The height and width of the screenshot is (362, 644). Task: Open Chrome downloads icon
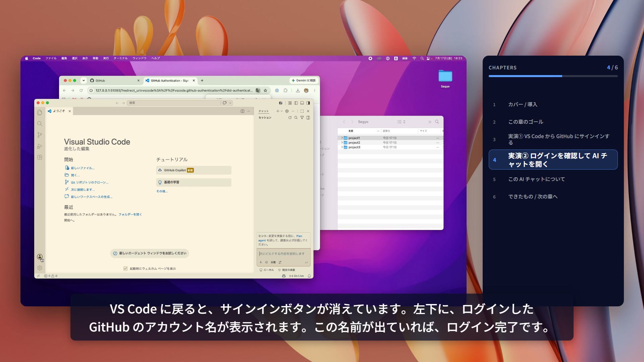[298, 90]
